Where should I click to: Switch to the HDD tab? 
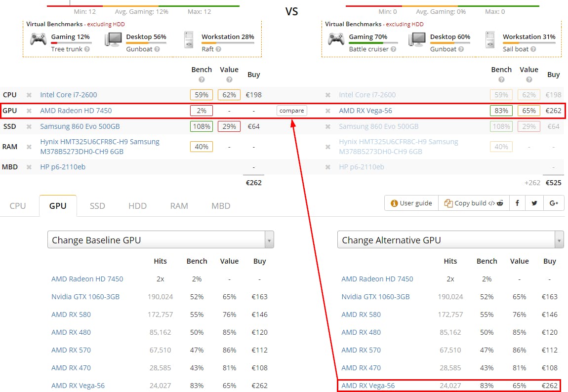(138, 206)
